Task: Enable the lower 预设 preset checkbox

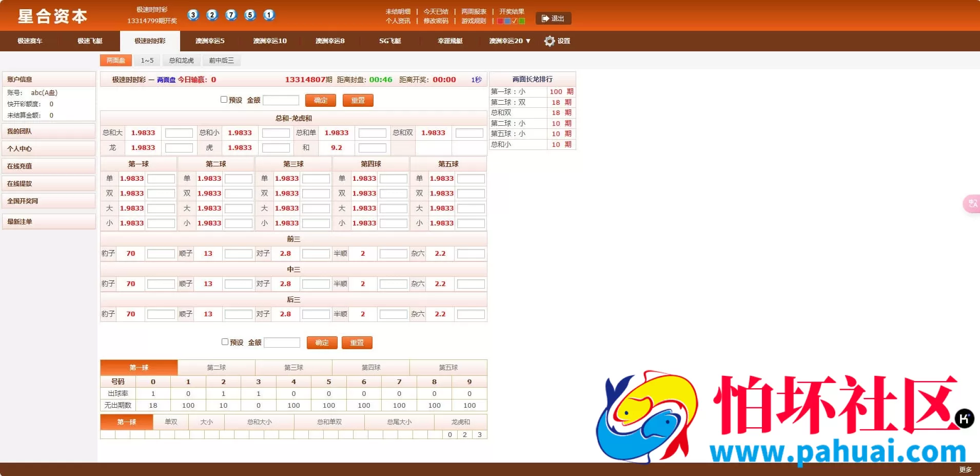Action: 225,341
